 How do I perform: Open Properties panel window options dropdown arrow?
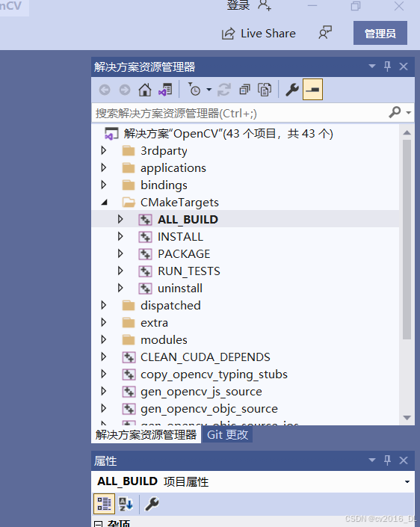click(372, 460)
